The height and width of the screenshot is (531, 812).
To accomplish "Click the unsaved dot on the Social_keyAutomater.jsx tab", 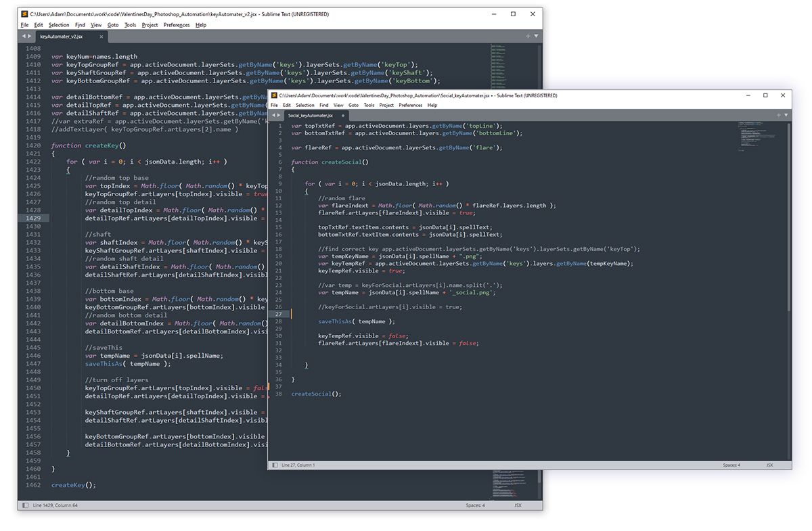I will tap(344, 116).
